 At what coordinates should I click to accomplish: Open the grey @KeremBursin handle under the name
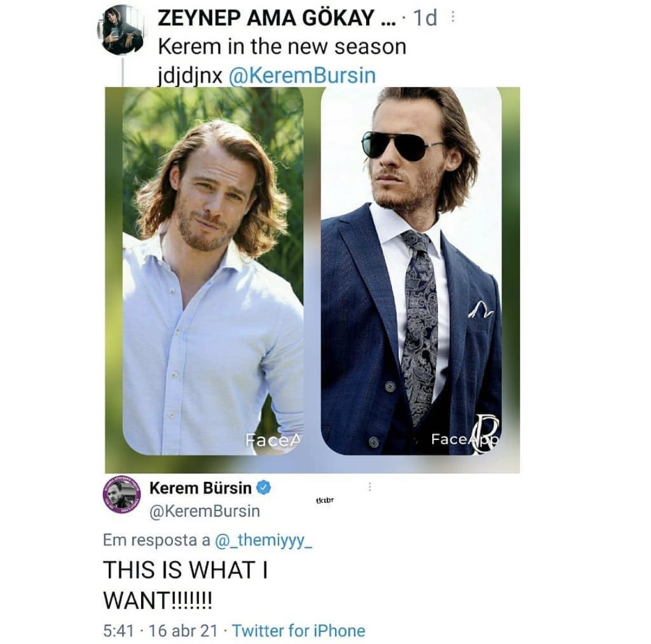pos(205,511)
